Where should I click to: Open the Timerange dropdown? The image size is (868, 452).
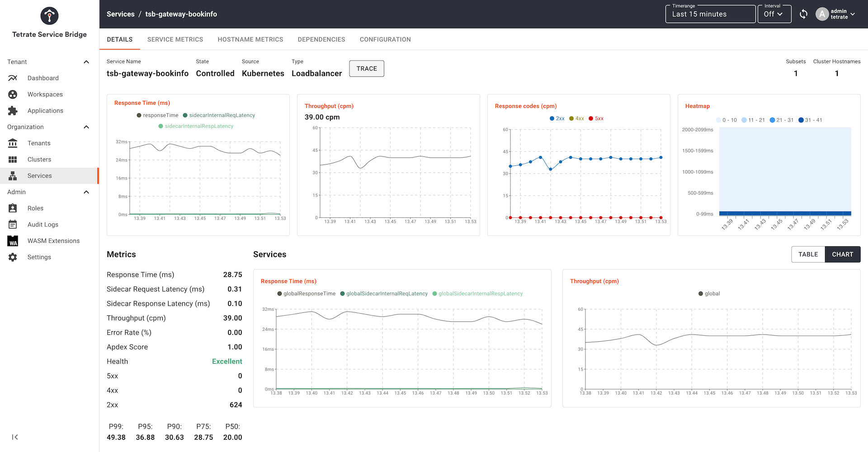710,14
